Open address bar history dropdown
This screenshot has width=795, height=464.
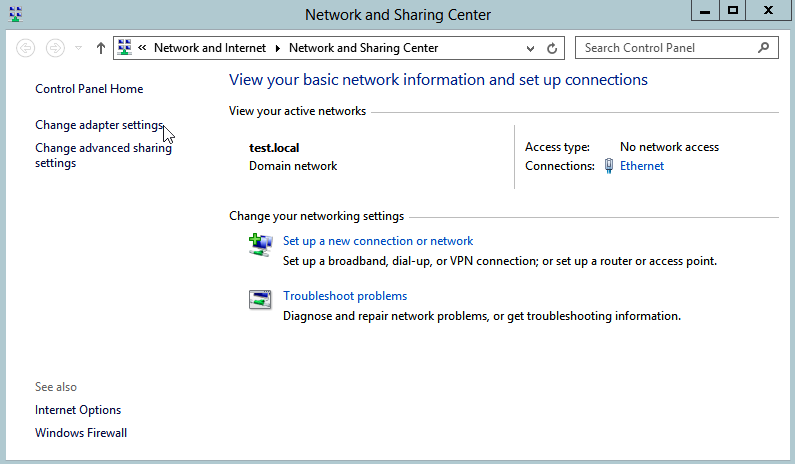click(x=530, y=49)
